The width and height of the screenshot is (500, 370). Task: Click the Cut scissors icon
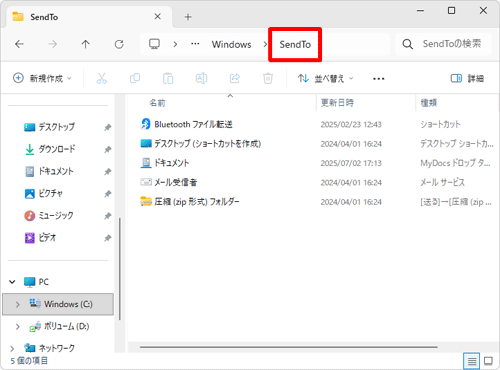click(102, 78)
